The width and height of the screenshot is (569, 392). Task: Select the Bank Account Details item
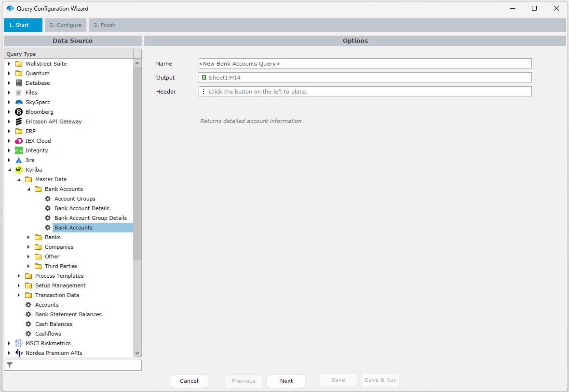click(x=81, y=208)
